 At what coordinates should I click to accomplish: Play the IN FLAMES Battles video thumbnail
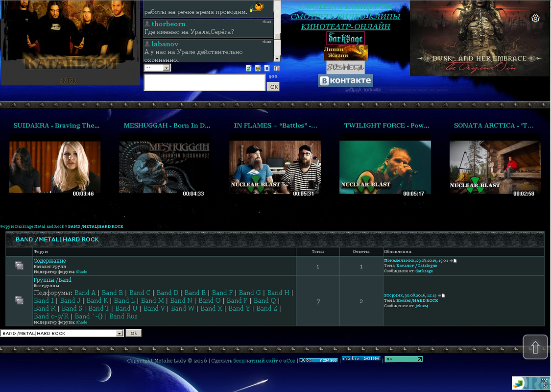pos(275,168)
